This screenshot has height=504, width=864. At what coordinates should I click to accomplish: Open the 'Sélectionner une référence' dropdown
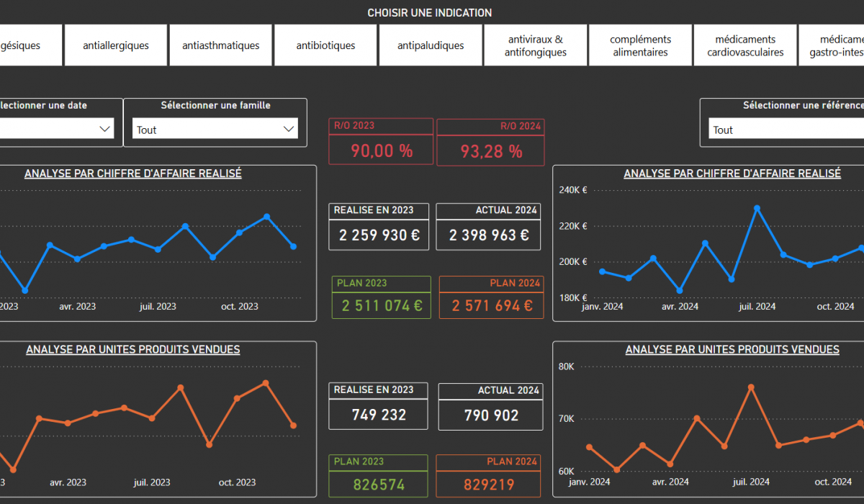(x=785, y=130)
